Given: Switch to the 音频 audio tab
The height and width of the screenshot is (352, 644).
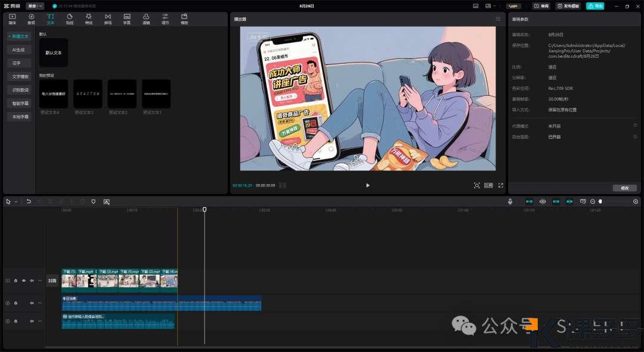Looking at the screenshot, I should pos(31,18).
